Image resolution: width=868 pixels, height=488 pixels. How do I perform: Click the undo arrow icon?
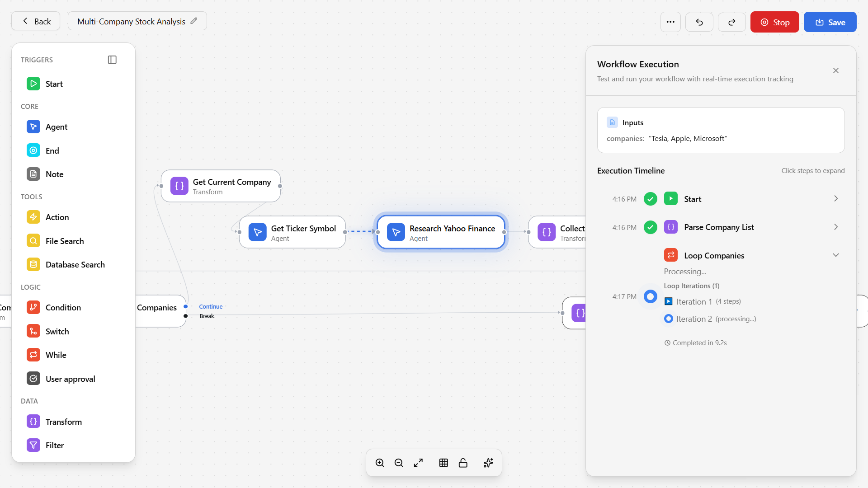699,22
